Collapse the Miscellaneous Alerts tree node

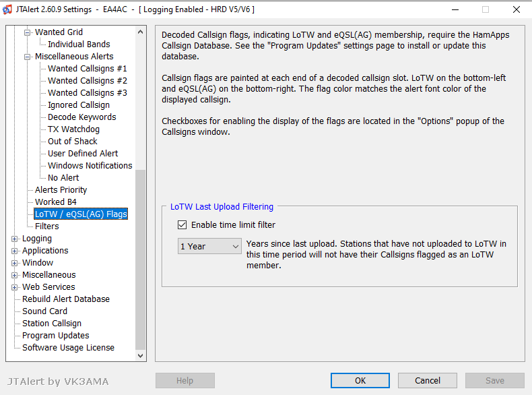click(27, 57)
